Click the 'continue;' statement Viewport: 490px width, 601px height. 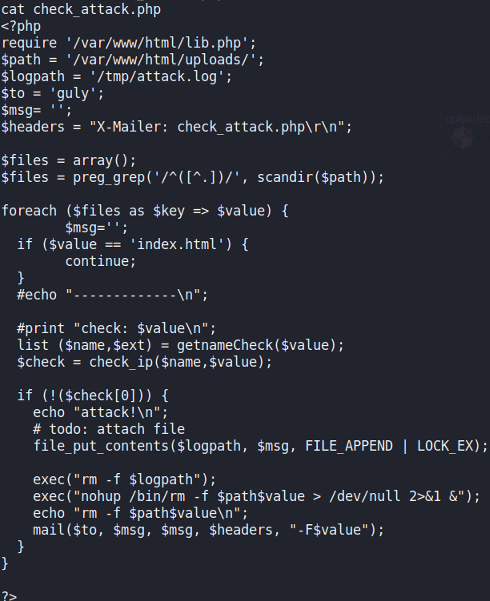pyautogui.click(x=100, y=261)
